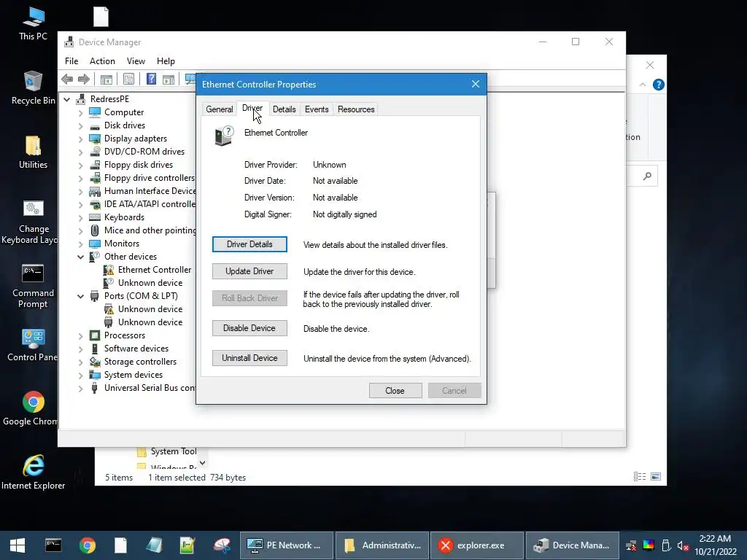Launch Command Prompt from taskbar
This screenshot has height=560, width=747.
pyautogui.click(x=53, y=545)
